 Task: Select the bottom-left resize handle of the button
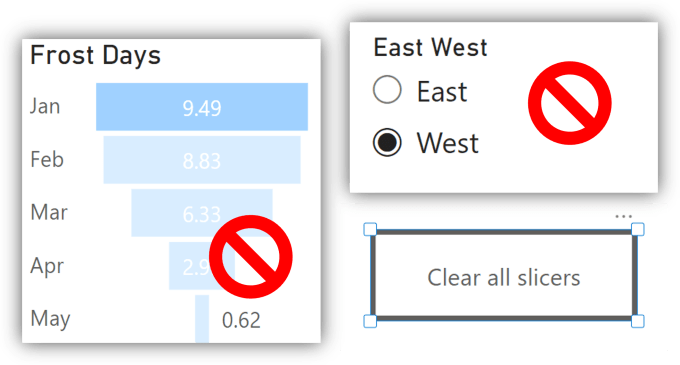pyautogui.click(x=370, y=321)
